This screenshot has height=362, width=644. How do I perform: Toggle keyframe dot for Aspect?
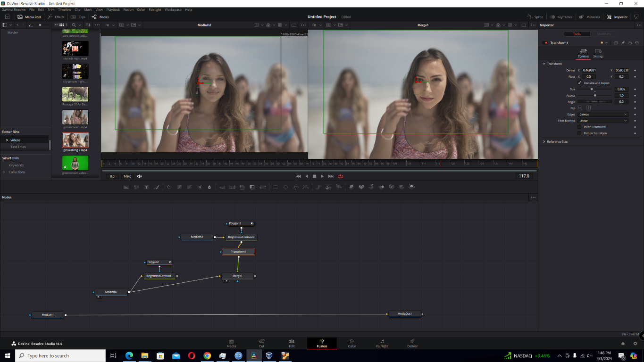click(x=635, y=95)
